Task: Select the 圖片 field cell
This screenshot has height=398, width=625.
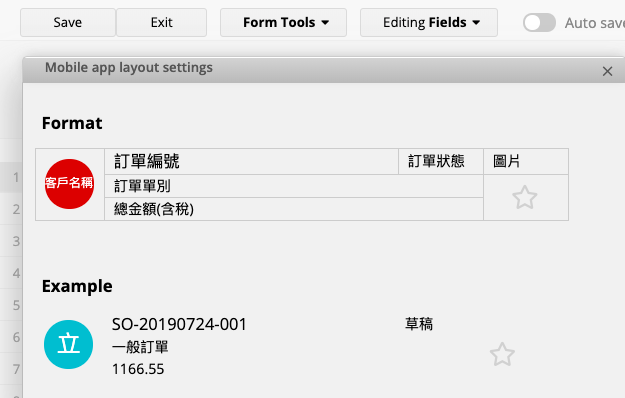Action: pos(526,161)
